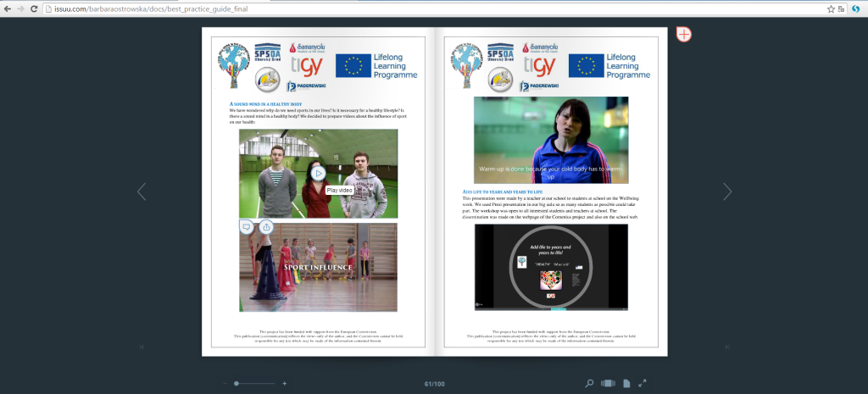Click the browser forward arrow
This screenshot has width=868, height=394.
click(x=20, y=8)
